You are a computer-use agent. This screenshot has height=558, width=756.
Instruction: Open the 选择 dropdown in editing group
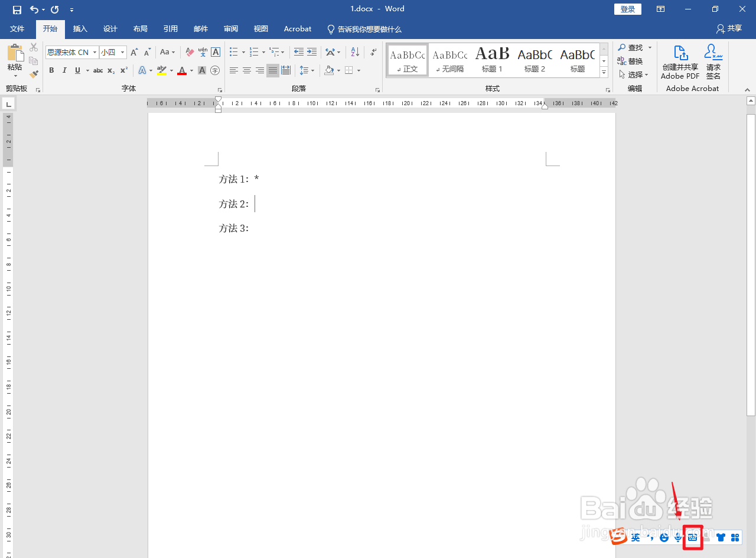[634, 74]
